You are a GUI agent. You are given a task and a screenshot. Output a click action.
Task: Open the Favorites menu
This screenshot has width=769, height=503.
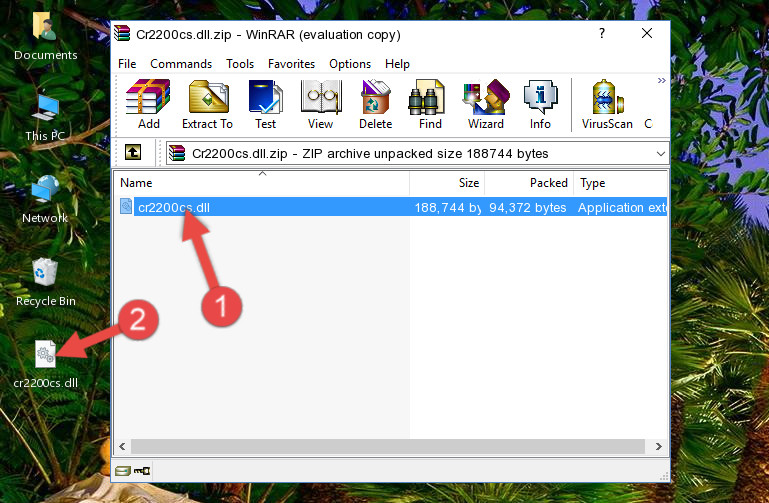click(x=291, y=64)
